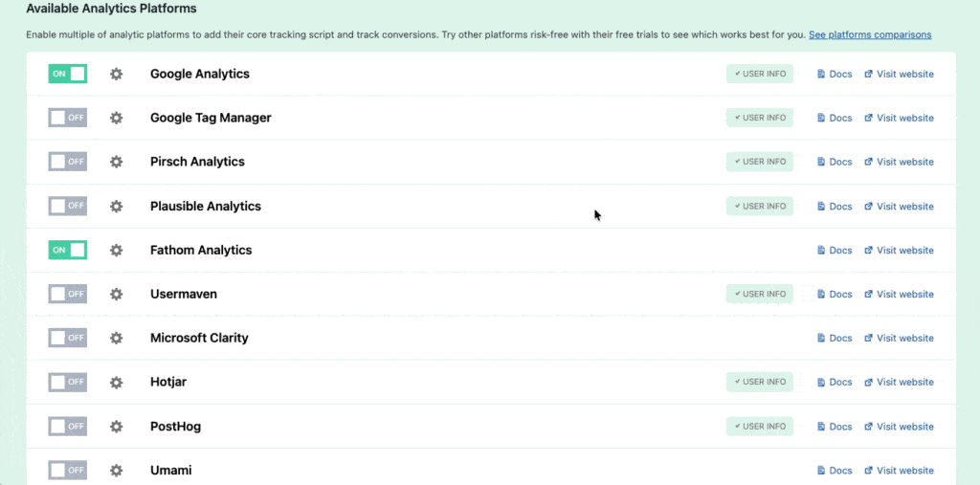Visit website for Microsoft Clarity

899,338
